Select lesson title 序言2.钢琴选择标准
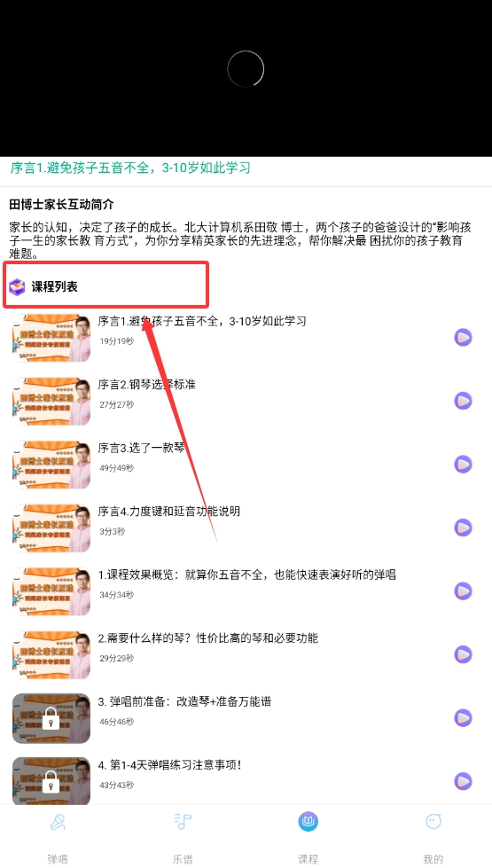This screenshot has width=492, height=868. tap(146, 384)
